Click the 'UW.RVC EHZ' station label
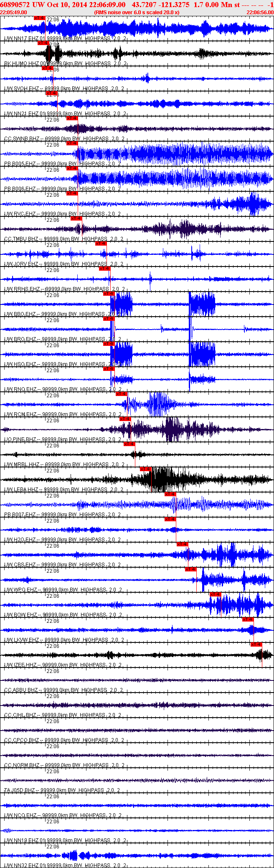274x868 pixels. pos(20,214)
